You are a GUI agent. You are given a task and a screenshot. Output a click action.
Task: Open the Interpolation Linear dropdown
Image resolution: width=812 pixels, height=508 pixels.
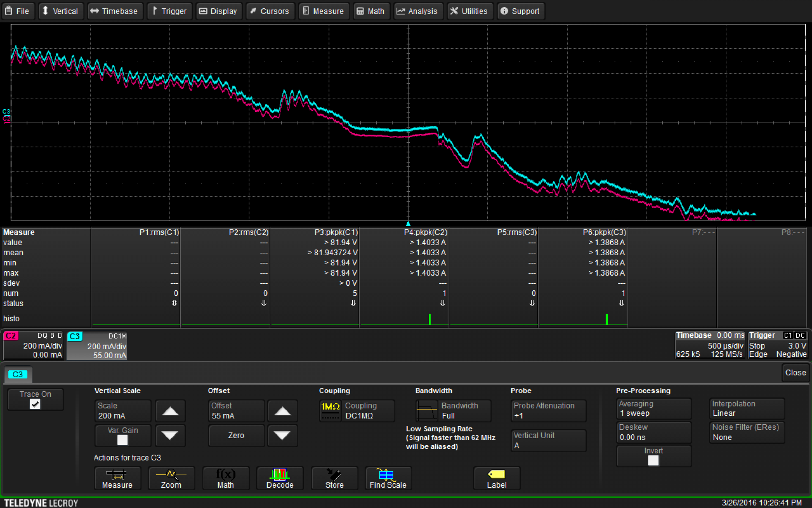(x=746, y=409)
